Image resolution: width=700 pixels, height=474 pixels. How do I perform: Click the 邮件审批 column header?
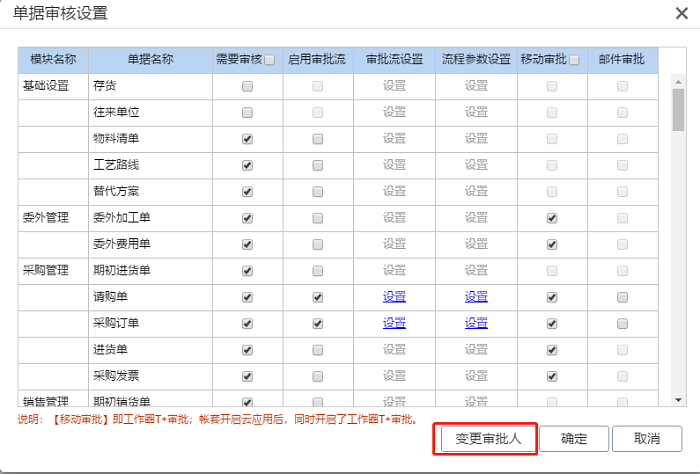[x=622, y=60]
